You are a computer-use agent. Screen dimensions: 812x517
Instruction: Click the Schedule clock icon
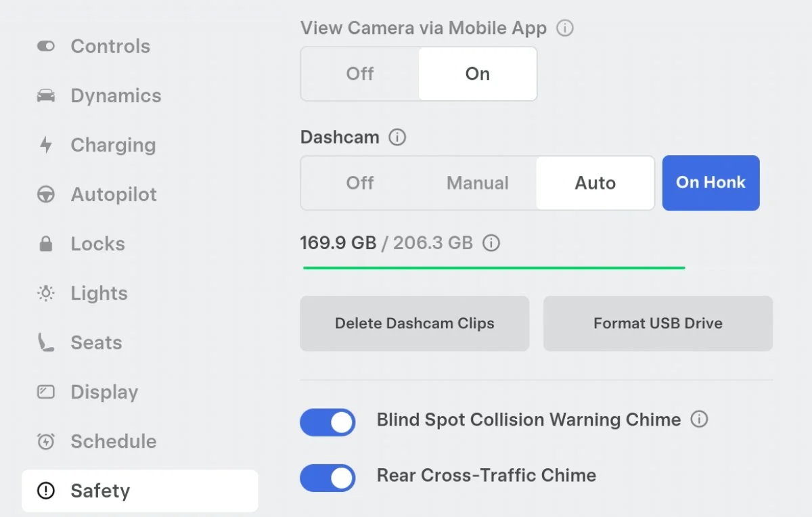pos(45,441)
